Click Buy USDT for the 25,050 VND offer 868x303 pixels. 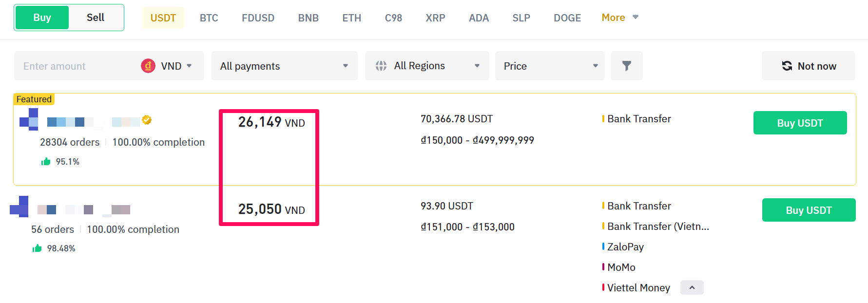click(x=809, y=210)
